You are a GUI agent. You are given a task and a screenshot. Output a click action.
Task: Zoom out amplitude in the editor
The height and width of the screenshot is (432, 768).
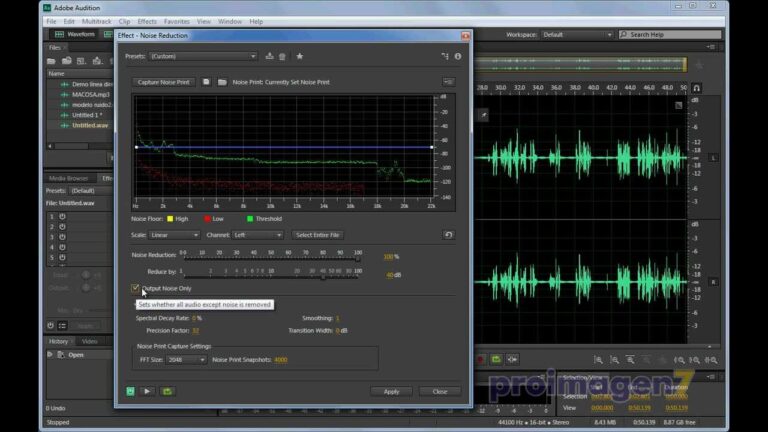(x=614, y=360)
